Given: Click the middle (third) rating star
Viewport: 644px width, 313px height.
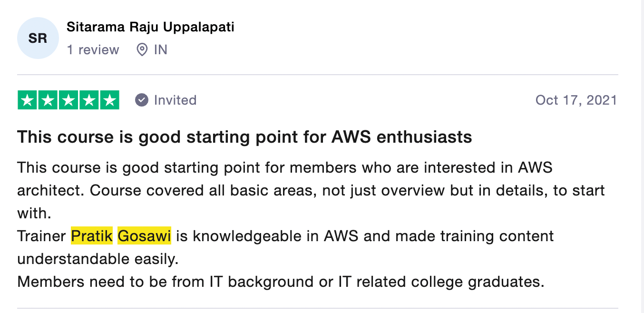Looking at the screenshot, I should pos(68,100).
